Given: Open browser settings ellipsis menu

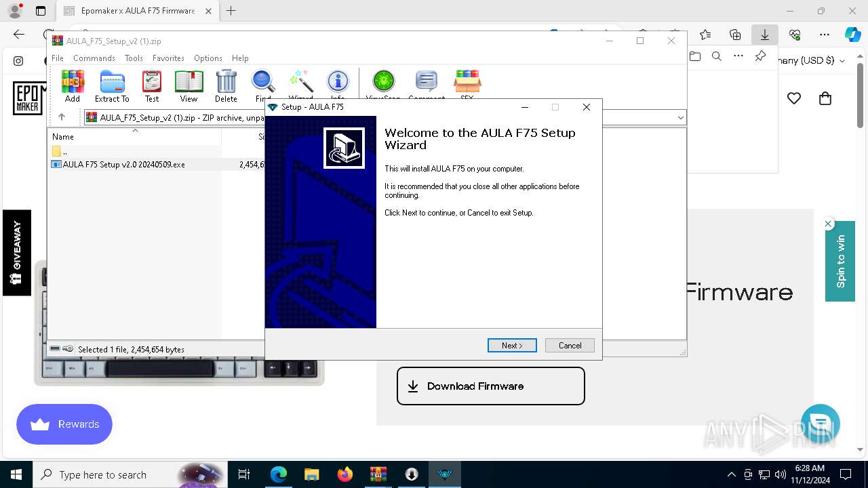Looking at the screenshot, I should pos(825,35).
